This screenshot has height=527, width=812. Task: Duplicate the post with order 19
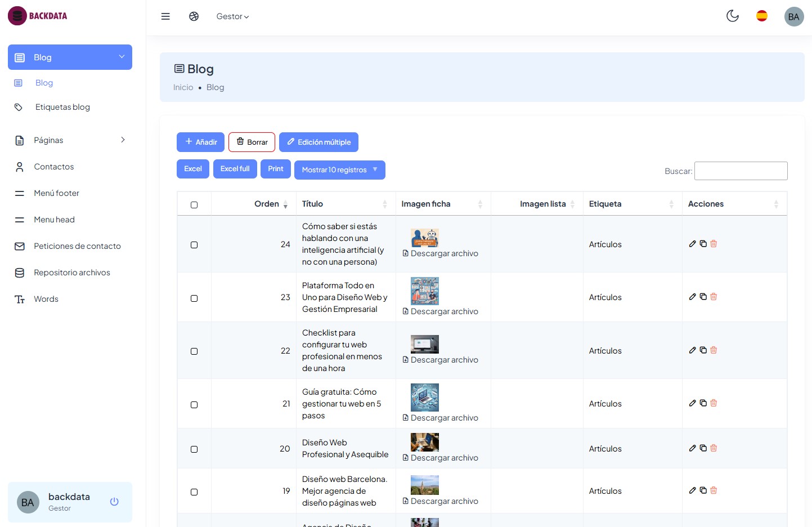tap(703, 490)
